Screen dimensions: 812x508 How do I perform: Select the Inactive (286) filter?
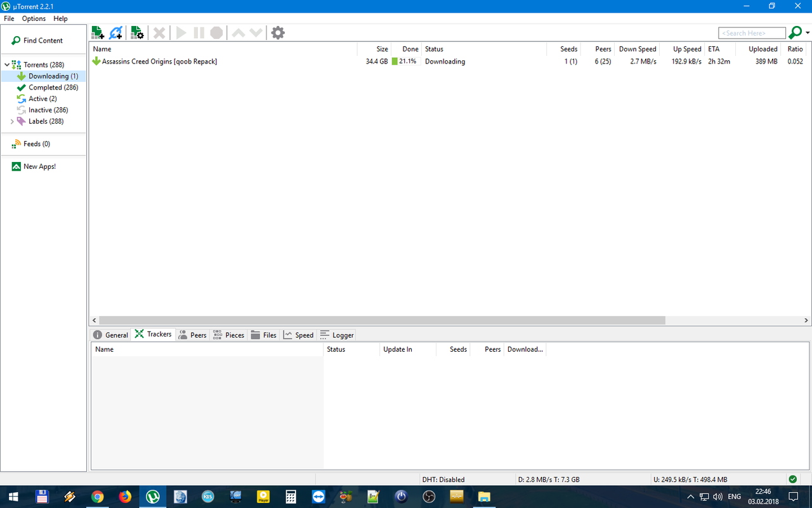pos(48,110)
